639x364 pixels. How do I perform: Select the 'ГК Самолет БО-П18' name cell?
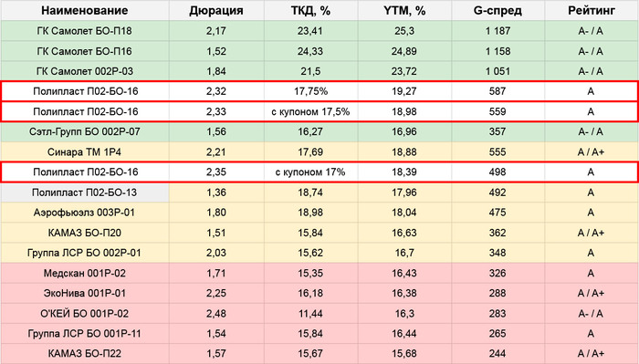click(85, 31)
